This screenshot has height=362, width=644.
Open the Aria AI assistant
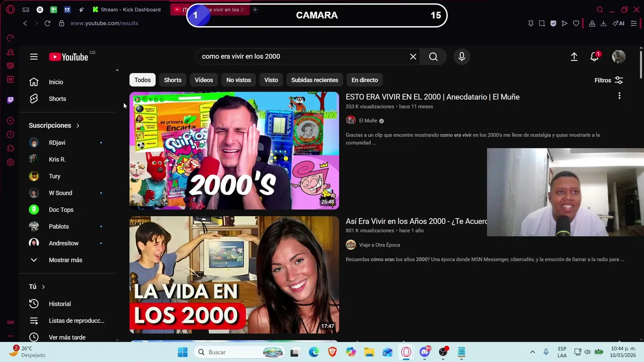618,23
